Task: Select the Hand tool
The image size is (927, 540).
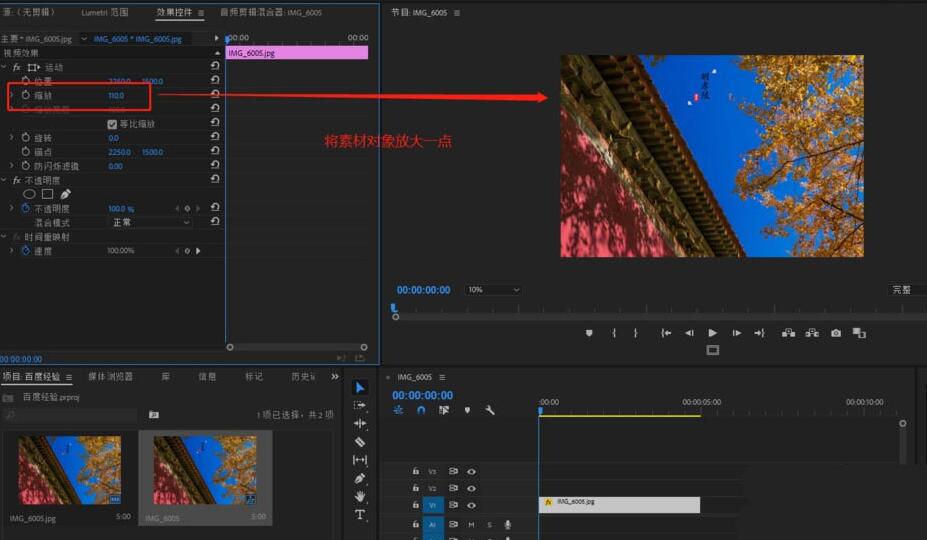Action: tap(360, 497)
